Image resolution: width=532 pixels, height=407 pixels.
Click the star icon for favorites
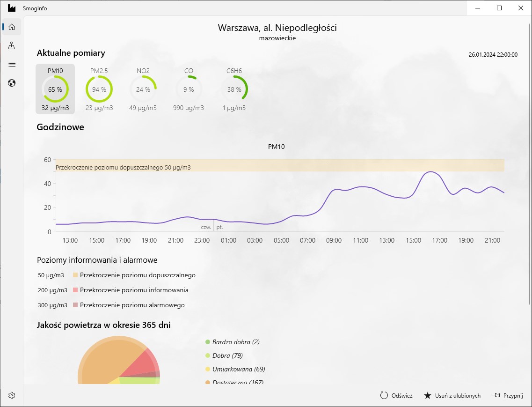(x=428, y=395)
